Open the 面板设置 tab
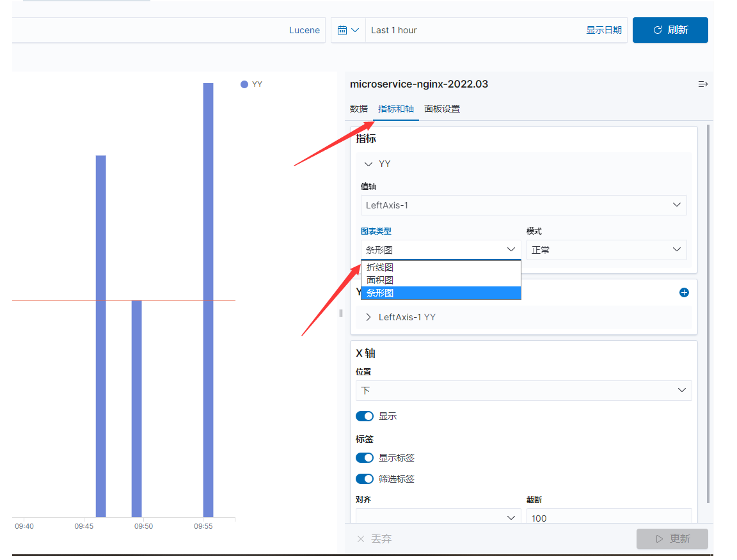737x560 pixels. click(442, 109)
